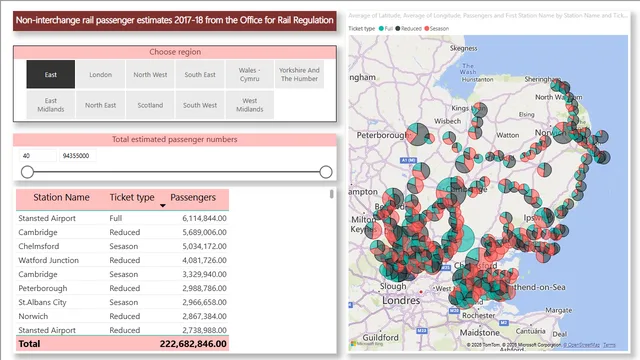
Task: Click the report title banner
Action: tap(175, 20)
